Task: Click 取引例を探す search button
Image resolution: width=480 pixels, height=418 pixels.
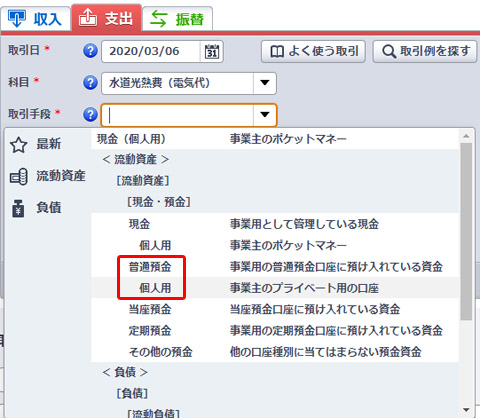Action: coord(425,51)
